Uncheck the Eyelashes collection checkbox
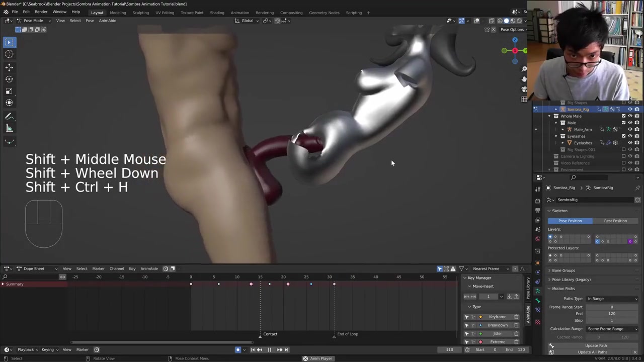The width and height of the screenshot is (644, 362). (x=623, y=136)
